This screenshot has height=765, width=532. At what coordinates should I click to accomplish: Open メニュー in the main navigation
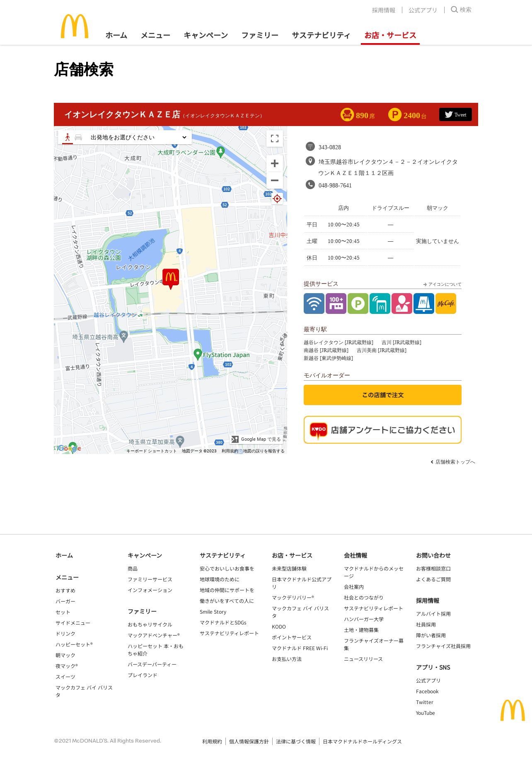[155, 35]
